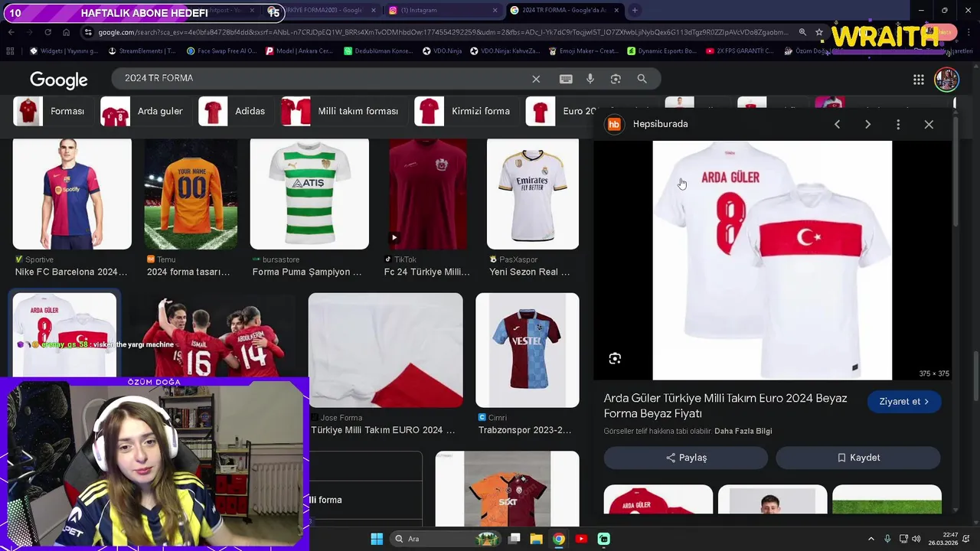This screenshot has height=551, width=980.
Task: Click the microphone icon in system tray
Action: coord(887,539)
